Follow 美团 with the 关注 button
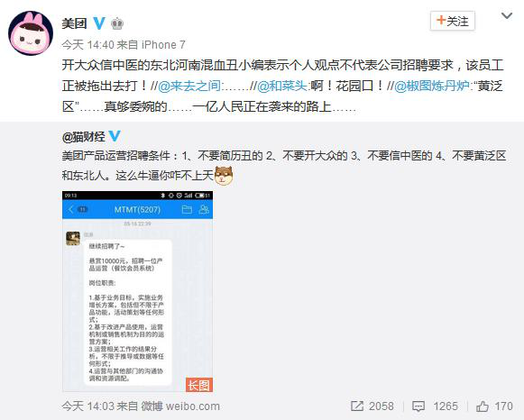Viewport: 524px width, 420px height. (x=452, y=21)
